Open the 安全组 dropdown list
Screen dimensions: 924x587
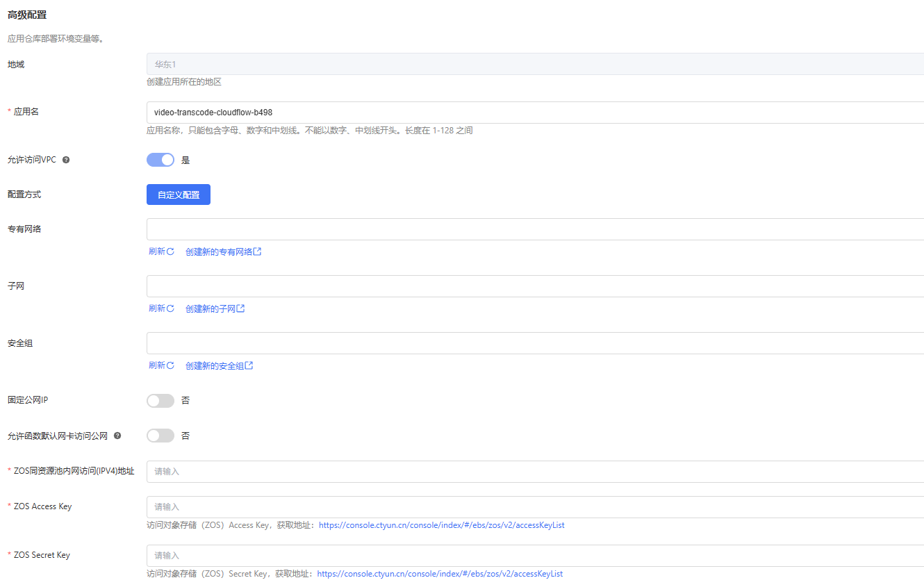coord(535,343)
